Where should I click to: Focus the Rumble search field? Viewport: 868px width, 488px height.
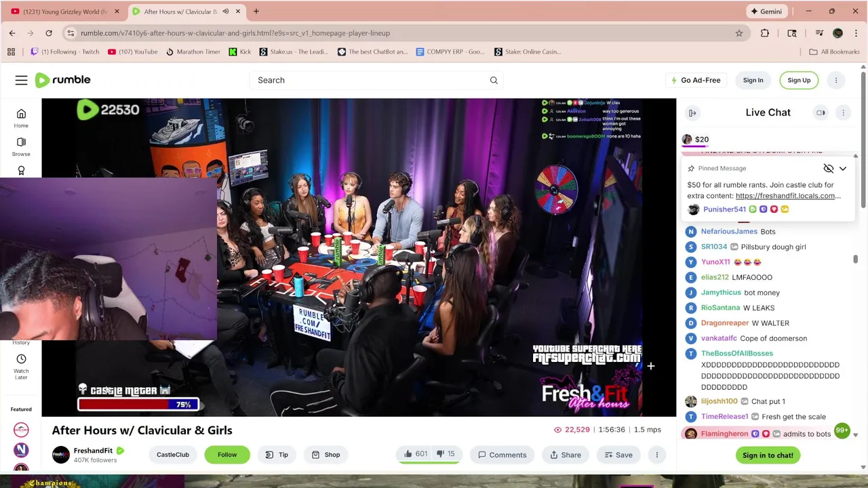(370, 80)
